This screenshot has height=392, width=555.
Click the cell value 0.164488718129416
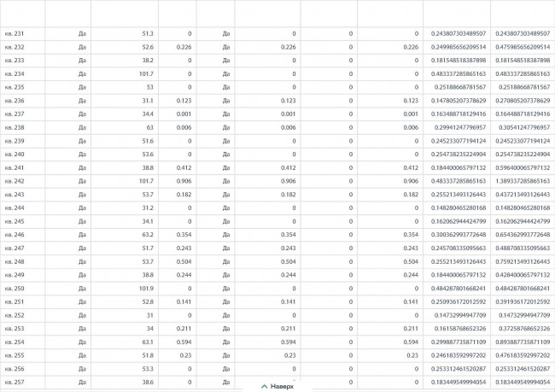523,114
